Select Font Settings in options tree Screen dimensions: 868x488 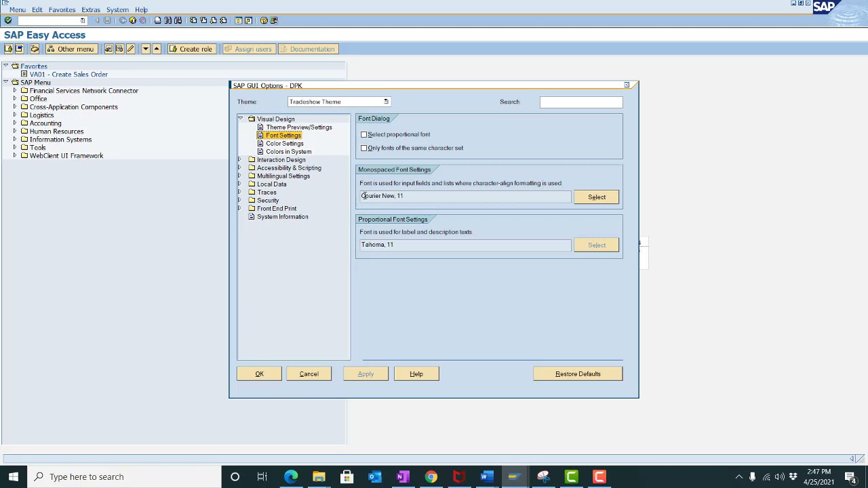coord(283,136)
